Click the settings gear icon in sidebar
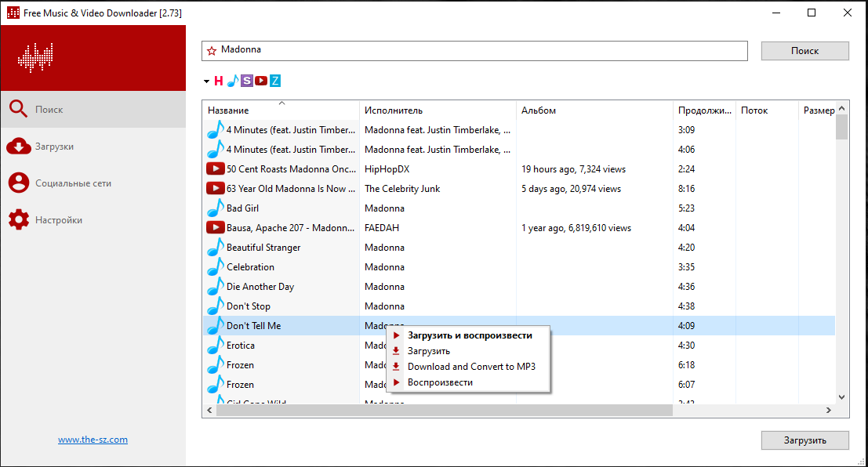The image size is (868, 467). pos(18,219)
